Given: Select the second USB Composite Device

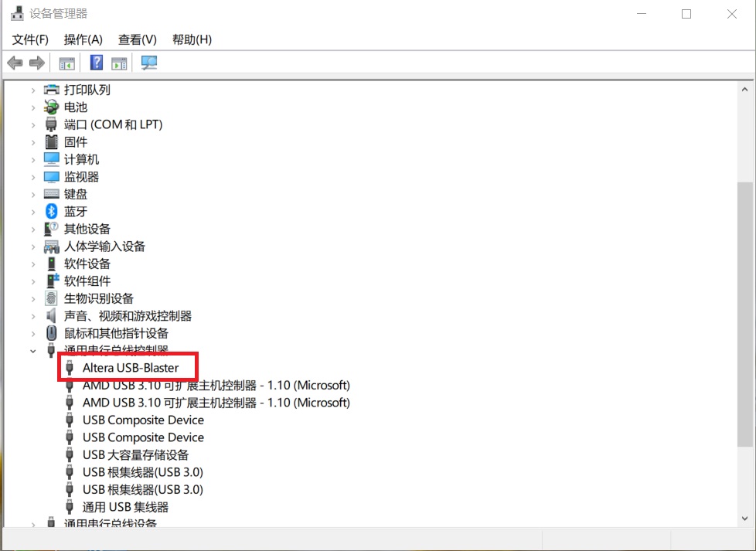Looking at the screenshot, I should [x=143, y=437].
